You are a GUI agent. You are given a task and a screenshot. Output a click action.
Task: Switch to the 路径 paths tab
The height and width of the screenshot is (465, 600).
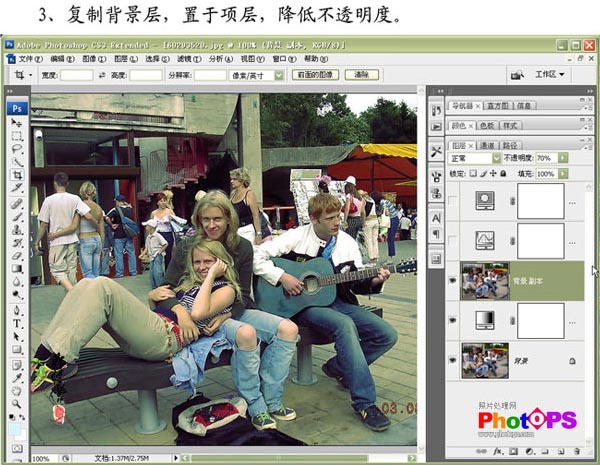pyautogui.click(x=510, y=145)
